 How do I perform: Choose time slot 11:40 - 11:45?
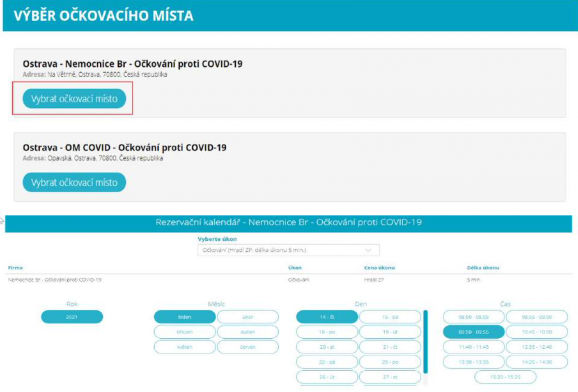pos(474,347)
